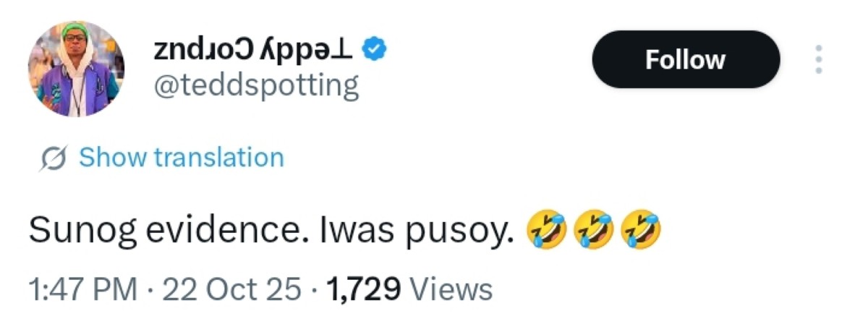Viewport: 868px width, 324px height.
Task: Click the blue verified badge
Action: [374, 49]
